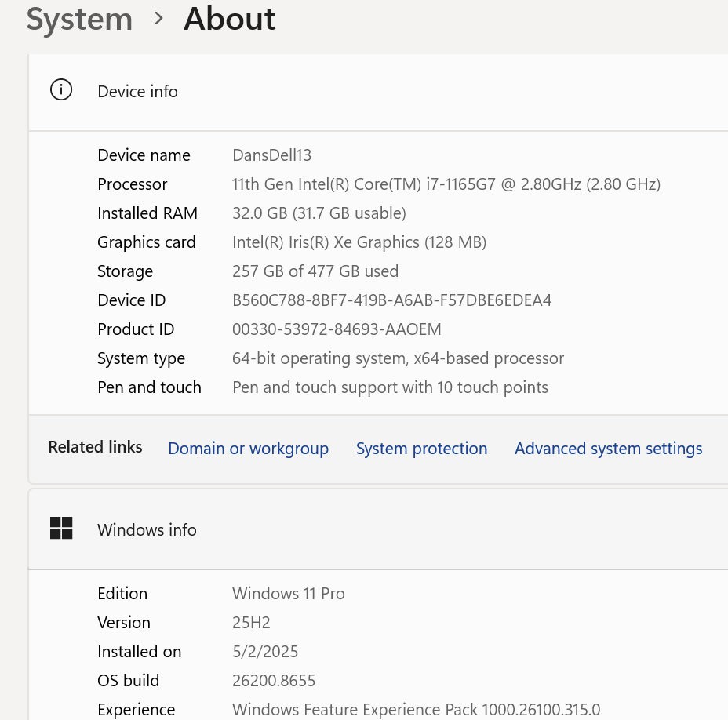Image resolution: width=728 pixels, height=720 pixels.
Task: Select the OS build 26200.8655
Action: point(274,681)
